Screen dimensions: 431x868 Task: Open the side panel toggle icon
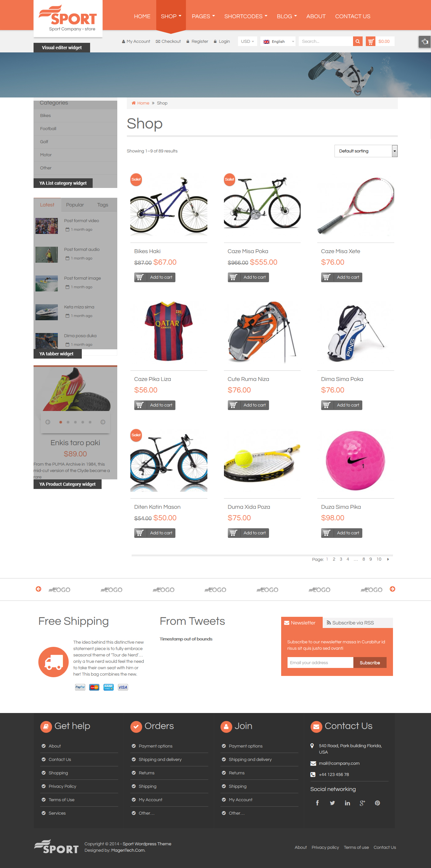(x=425, y=42)
